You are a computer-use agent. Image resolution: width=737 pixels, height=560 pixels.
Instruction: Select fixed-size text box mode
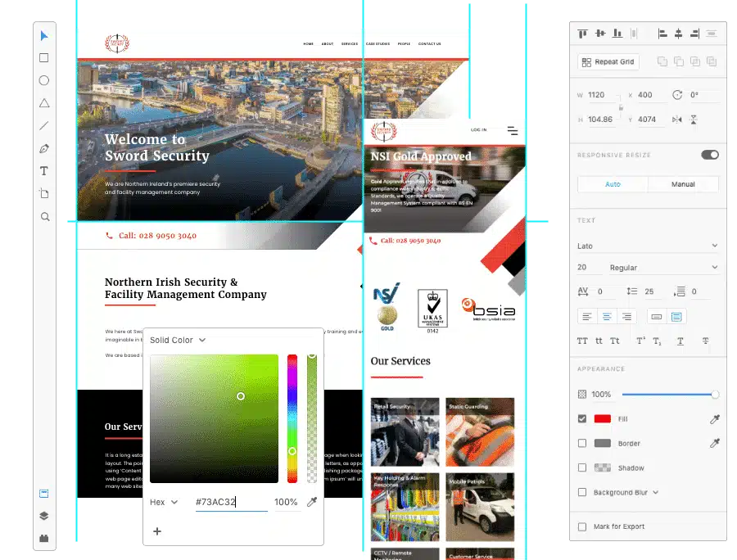point(676,317)
